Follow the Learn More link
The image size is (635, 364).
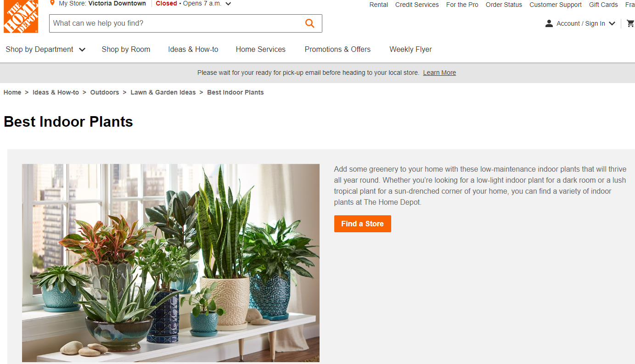pyautogui.click(x=439, y=73)
